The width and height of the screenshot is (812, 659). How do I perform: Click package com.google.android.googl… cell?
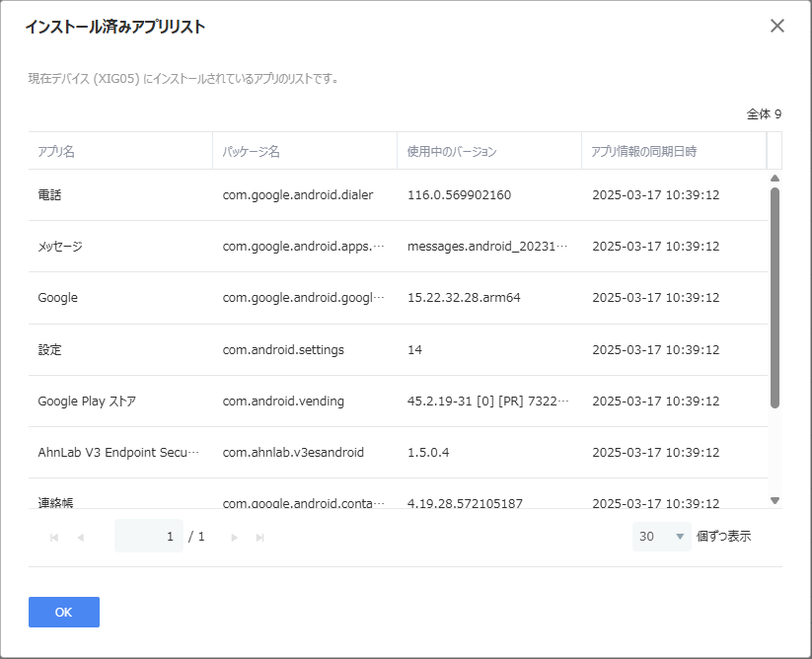click(x=304, y=298)
